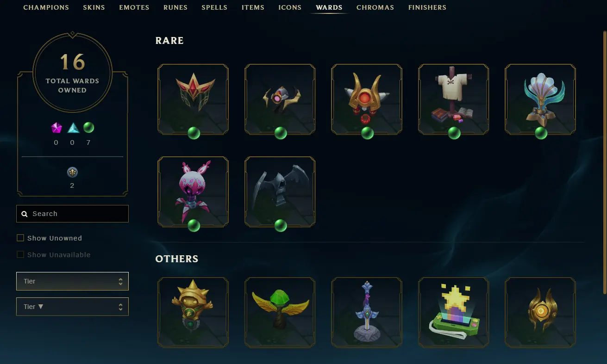Toggle the Show Unavailable checkbox

click(20, 254)
